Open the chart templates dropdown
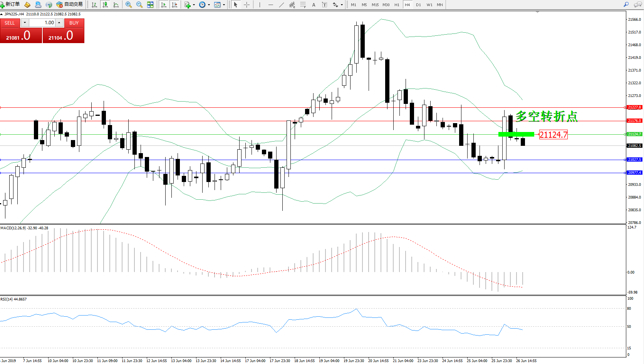Viewport: 644px width, 364px height. 224,5
